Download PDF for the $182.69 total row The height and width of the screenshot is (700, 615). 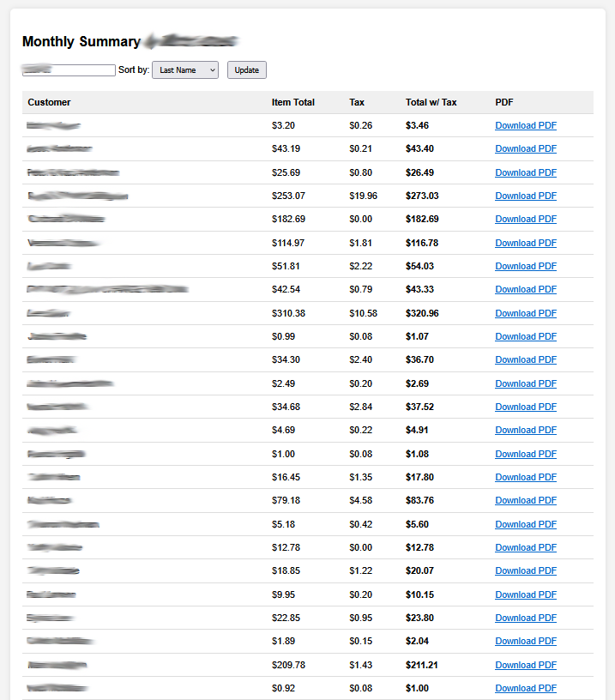526,219
